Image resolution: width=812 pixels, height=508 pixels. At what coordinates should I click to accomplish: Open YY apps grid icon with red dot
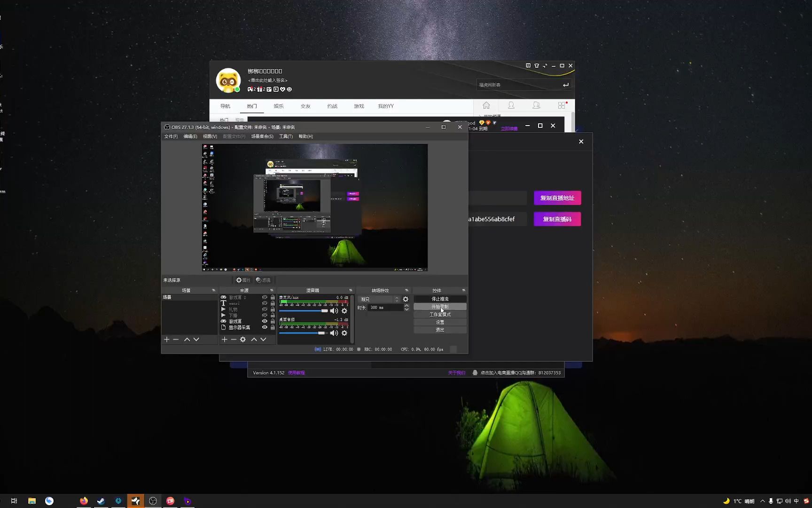pos(562,105)
